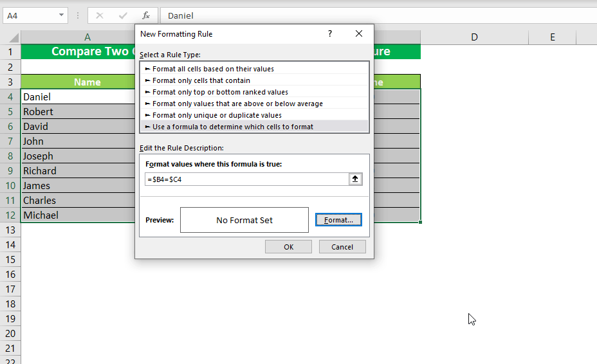Viewport: 597px width, 364px height.
Task: Click the select-all corner triangle of the sheet
Action: (x=14, y=37)
